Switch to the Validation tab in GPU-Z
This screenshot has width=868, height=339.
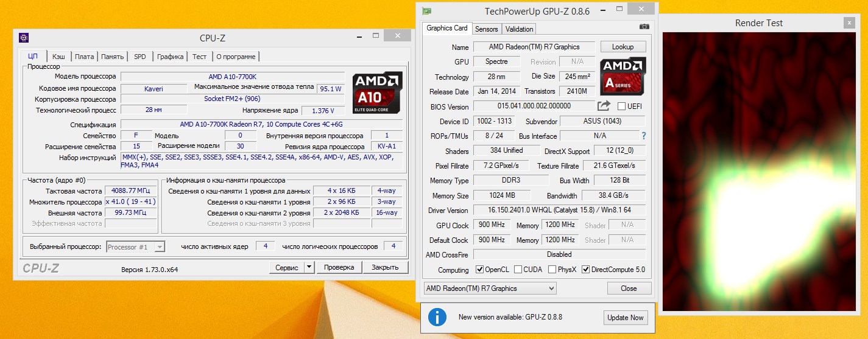[x=520, y=29]
